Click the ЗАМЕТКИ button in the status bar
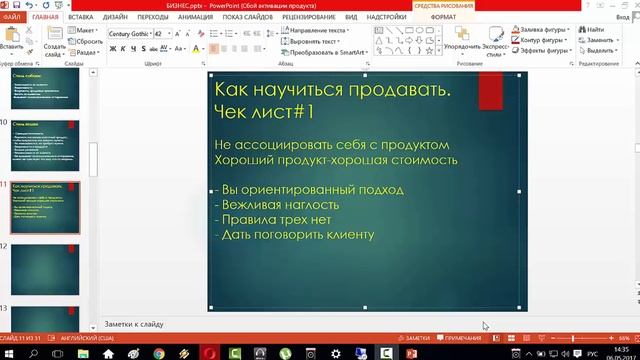 (x=414, y=338)
